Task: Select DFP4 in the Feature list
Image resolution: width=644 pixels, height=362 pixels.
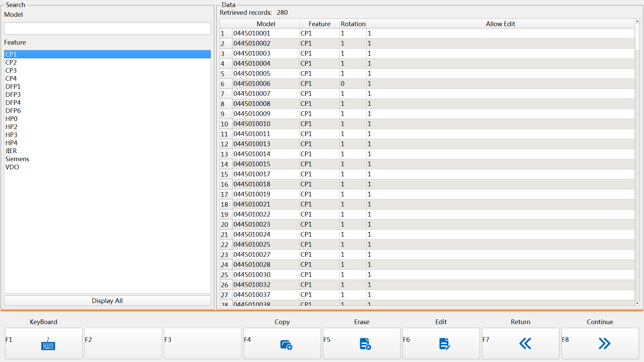Action: (13, 103)
